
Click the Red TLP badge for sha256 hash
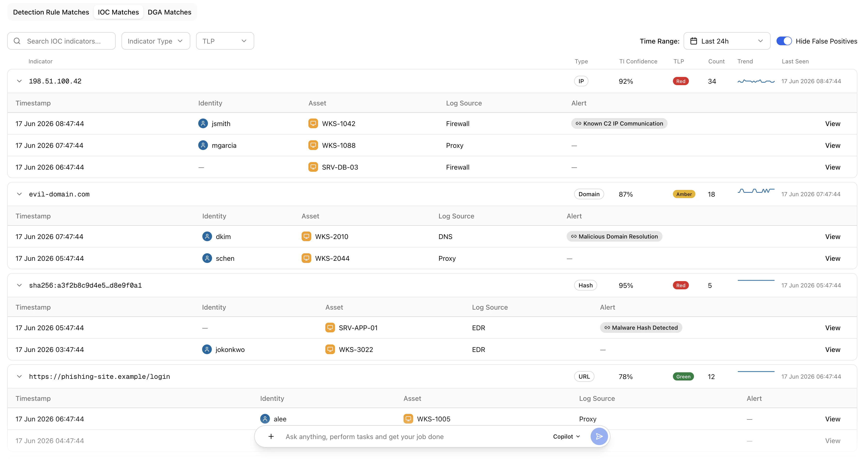[681, 285]
